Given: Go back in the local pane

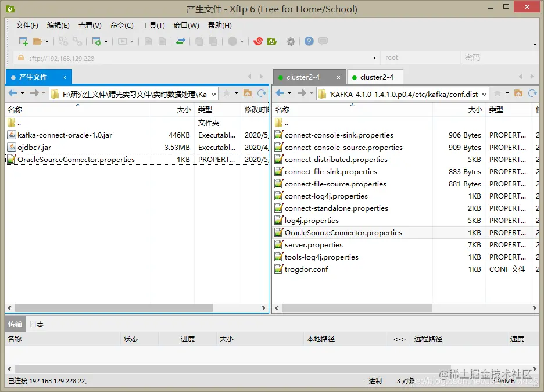Looking at the screenshot, I should (13, 93).
